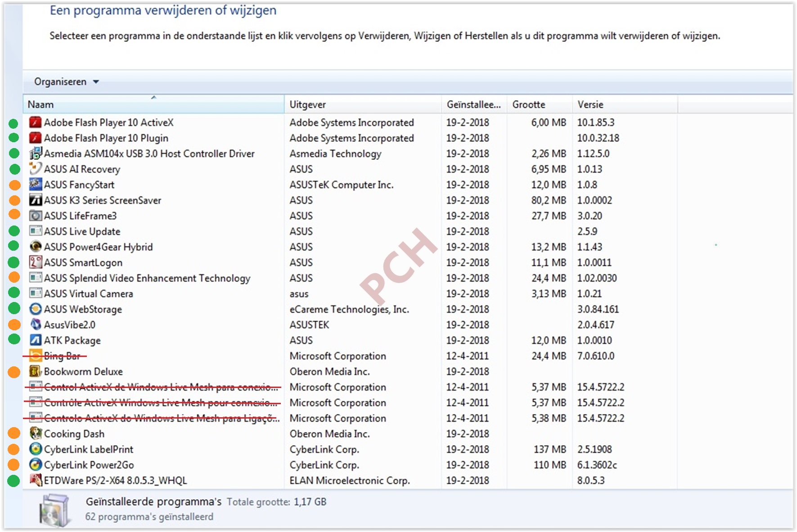This screenshot has width=797, height=532.
Task: Click the CyberLink Power2Go icon
Action: pyautogui.click(x=35, y=464)
